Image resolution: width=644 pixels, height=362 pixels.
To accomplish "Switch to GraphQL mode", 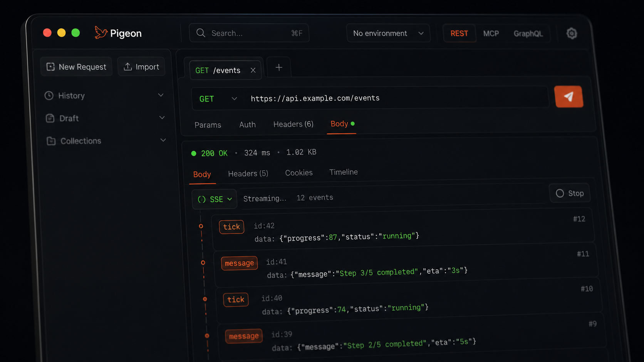I will pyautogui.click(x=528, y=34).
